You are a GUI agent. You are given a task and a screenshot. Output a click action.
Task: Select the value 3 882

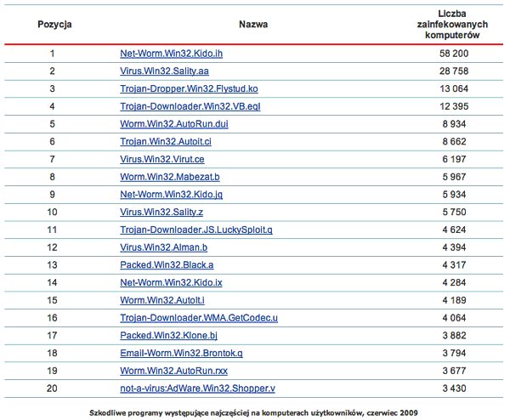(x=454, y=336)
